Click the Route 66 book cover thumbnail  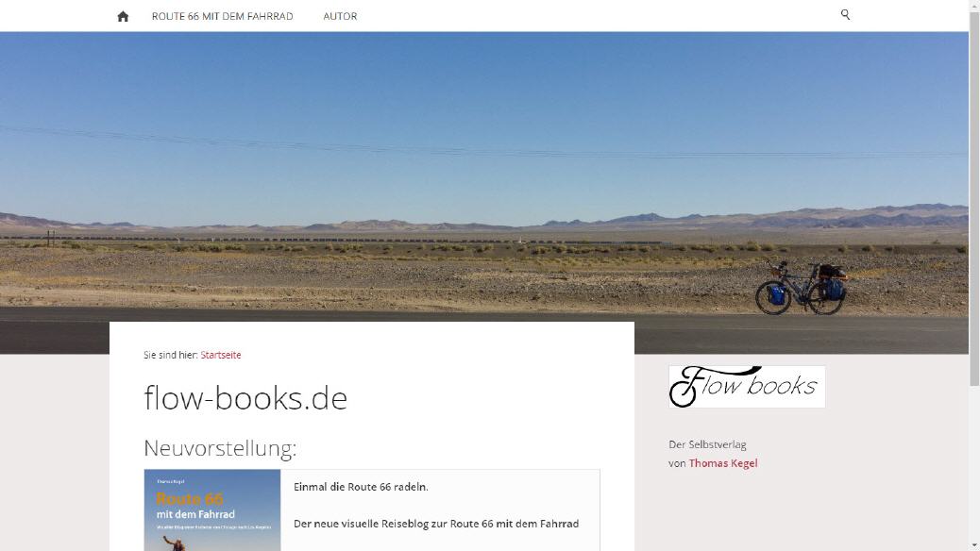[x=212, y=510]
